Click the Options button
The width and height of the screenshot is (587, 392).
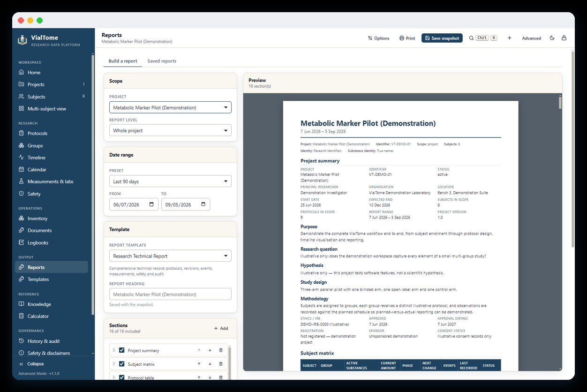tap(379, 38)
